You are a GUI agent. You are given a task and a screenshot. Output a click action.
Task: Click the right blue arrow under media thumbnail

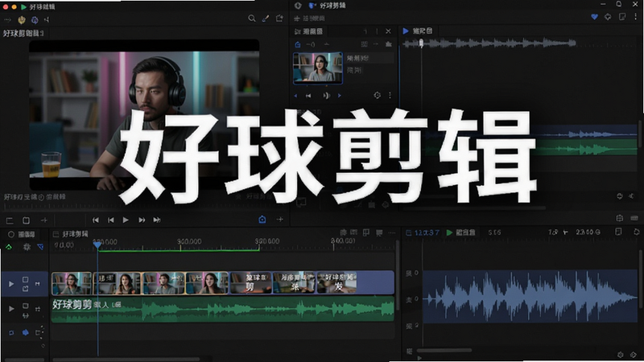tap(339, 96)
